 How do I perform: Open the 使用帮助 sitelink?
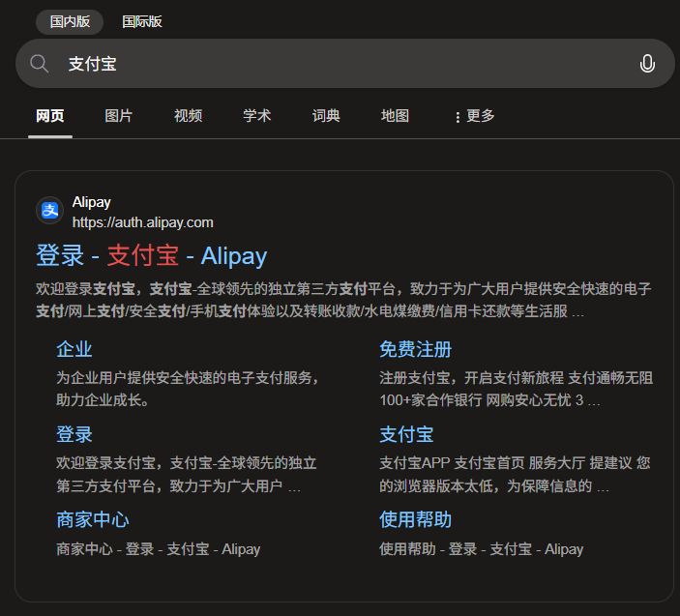coord(416,519)
